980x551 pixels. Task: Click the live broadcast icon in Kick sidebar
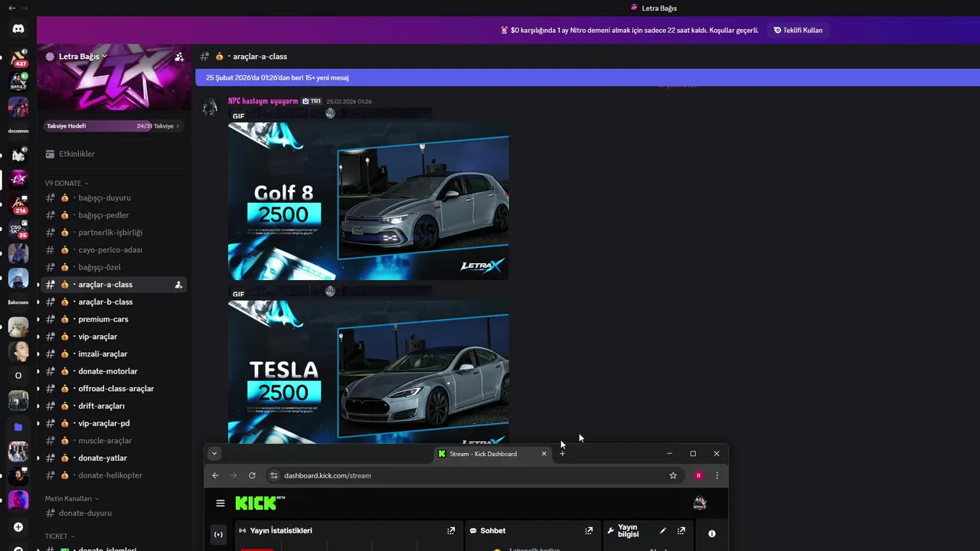point(218,534)
